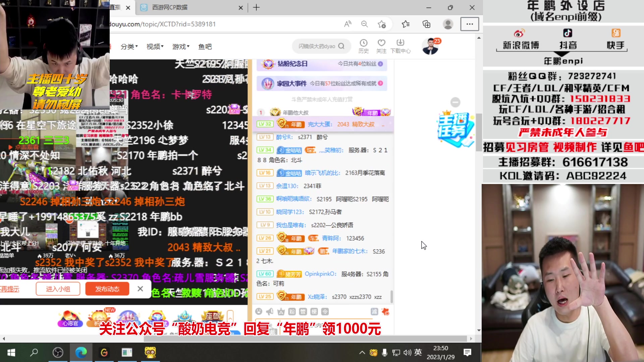Screen dimensions: 644x362
Task: Dismiss the prompt bar with X
Action: coord(140,289)
